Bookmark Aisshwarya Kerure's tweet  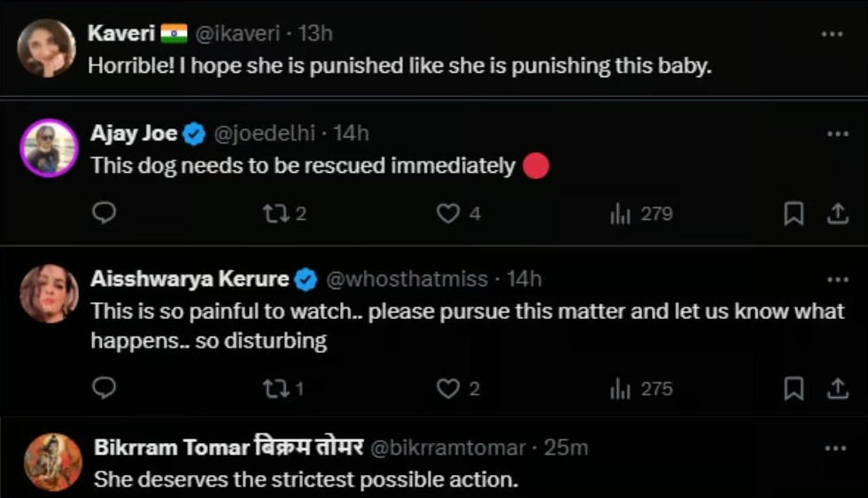tap(794, 389)
